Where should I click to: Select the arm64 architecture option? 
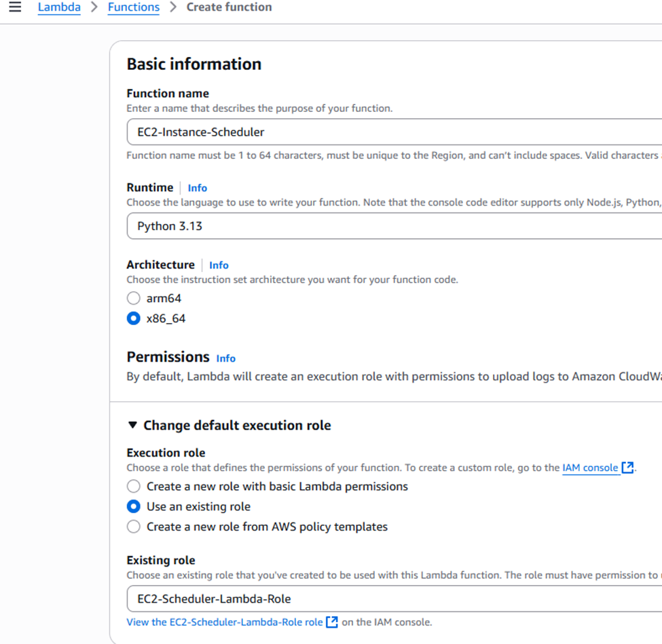pyautogui.click(x=133, y=299)
